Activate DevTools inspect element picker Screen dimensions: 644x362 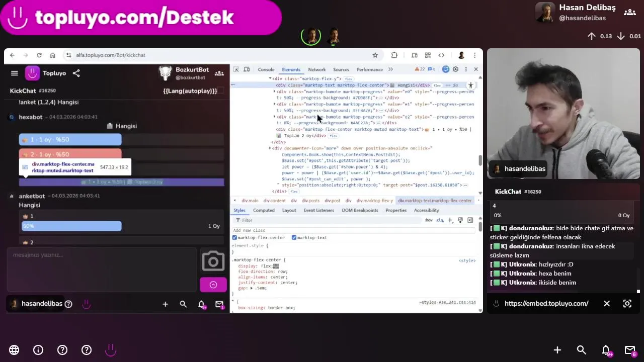235,69
